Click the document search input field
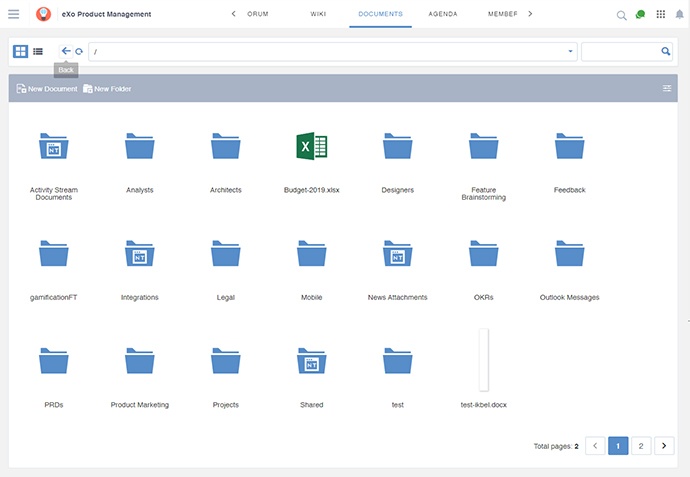 pyautogui.click(x=620, y=51)
